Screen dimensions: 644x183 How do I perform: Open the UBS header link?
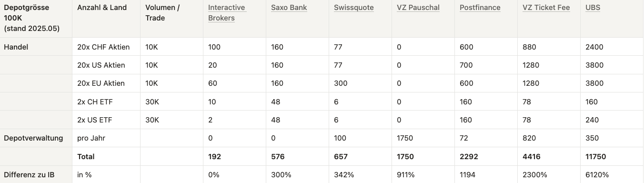(x=593, y=8)
